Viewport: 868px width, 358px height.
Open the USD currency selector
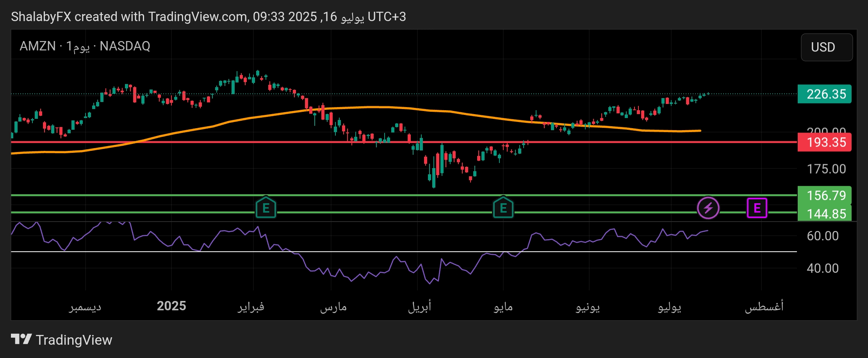click(x=827, y=47)
